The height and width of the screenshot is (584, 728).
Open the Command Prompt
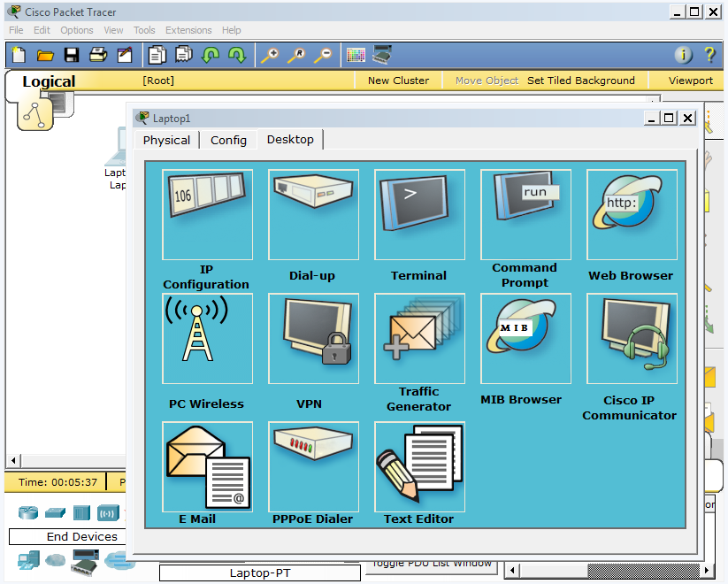pos(526,214)
